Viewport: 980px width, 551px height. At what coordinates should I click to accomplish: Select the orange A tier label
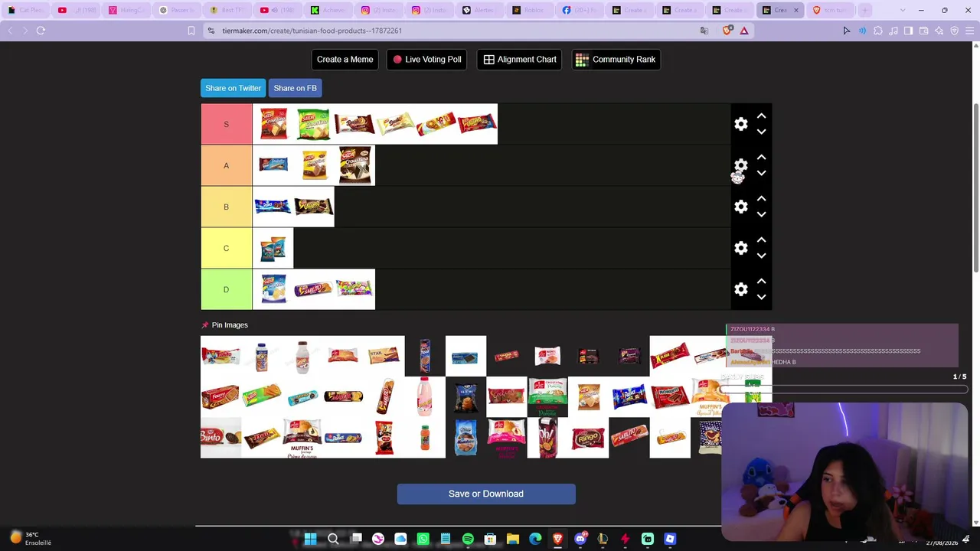coord(226,165)
